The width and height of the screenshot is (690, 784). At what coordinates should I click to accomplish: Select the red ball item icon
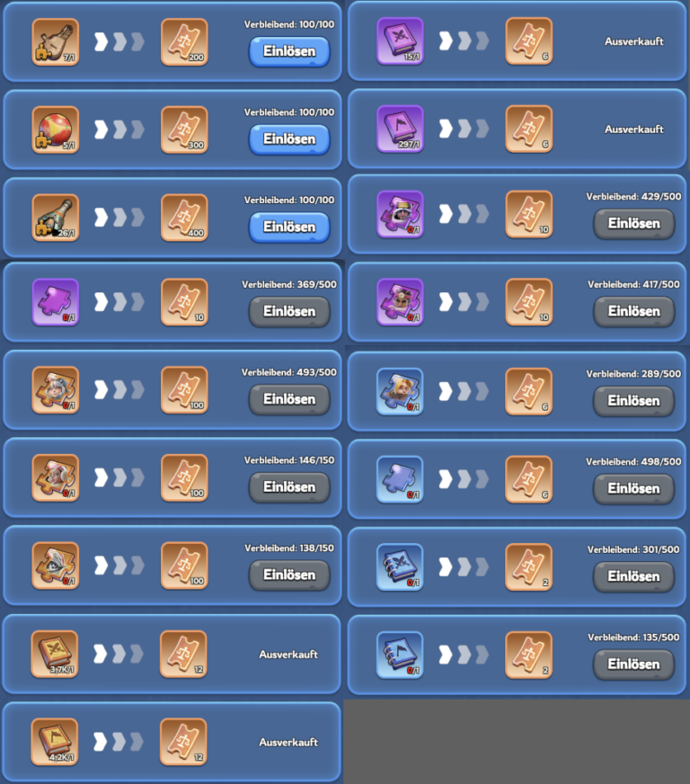pos(56,130)
